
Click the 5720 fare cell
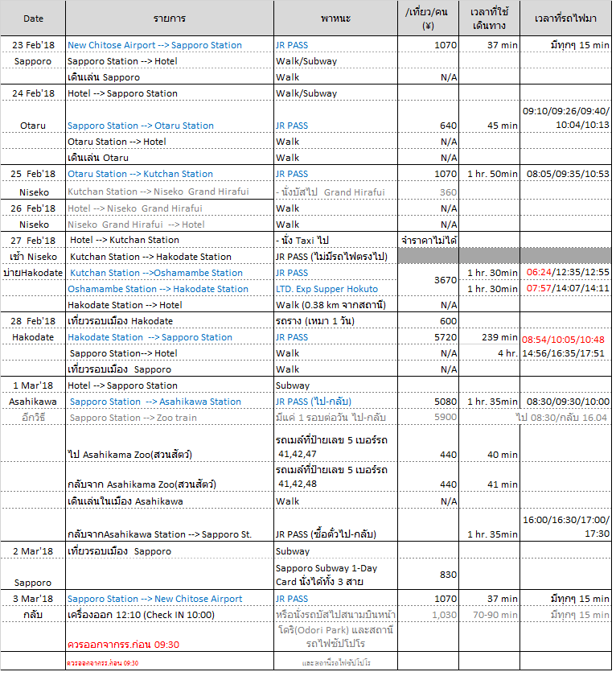[428, 337]
